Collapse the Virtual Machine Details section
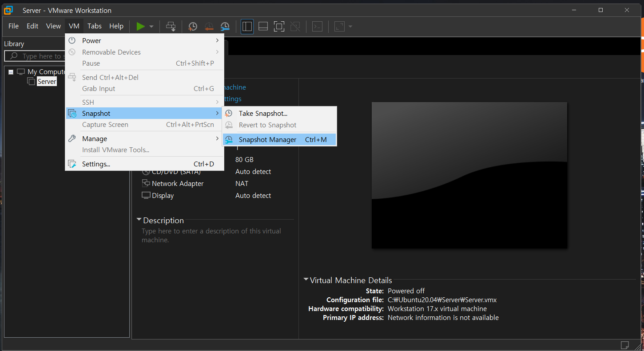The image size is (644, 351). tap(306, 280)
